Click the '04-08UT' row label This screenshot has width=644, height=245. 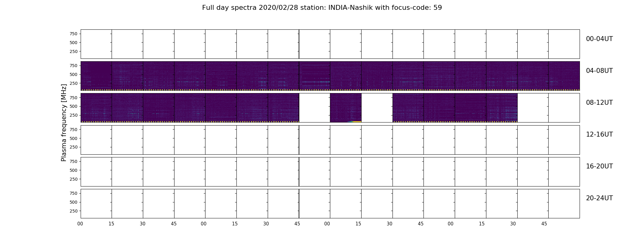(599, 71)
